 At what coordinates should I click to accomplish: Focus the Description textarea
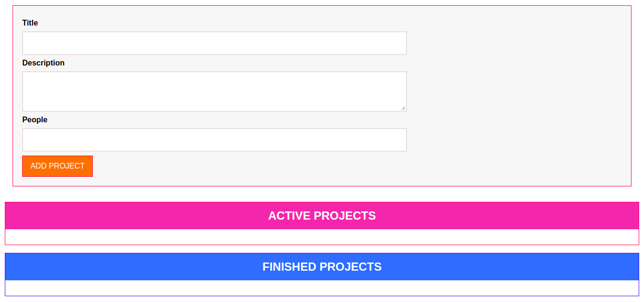pos(214,92)
